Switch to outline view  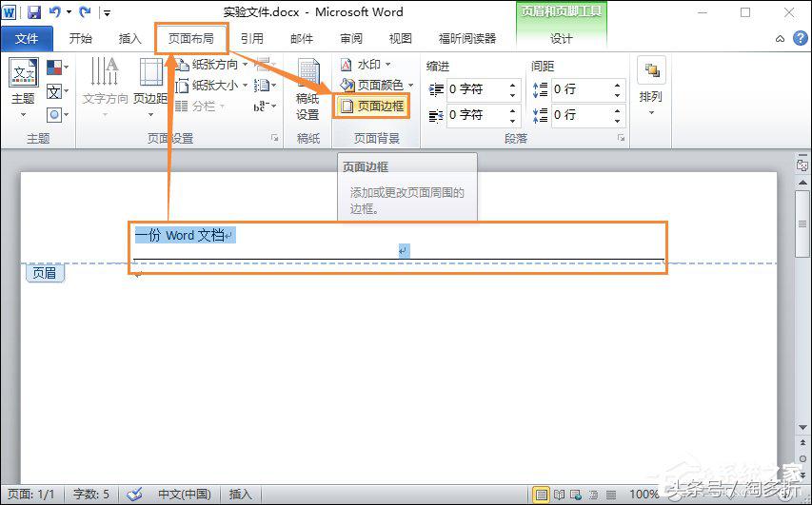click(593, 495)
